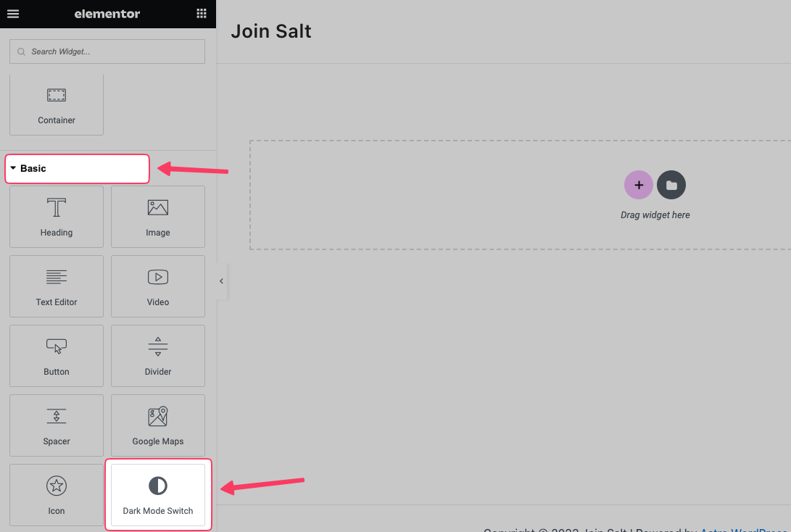Collapse the Elementor side panel
This screenshot has width=791, height=532.
[x=221, y=281]
